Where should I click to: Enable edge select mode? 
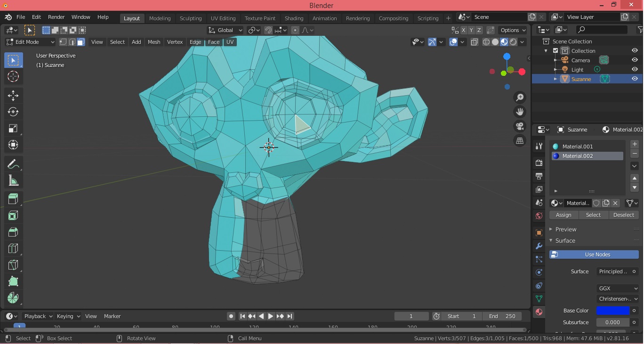coord(72,42)
